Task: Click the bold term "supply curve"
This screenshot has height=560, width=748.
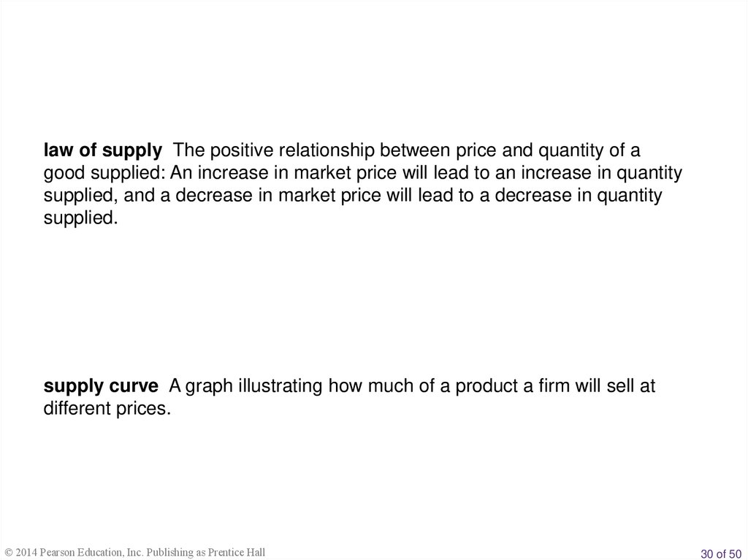Action: point(101,386)
